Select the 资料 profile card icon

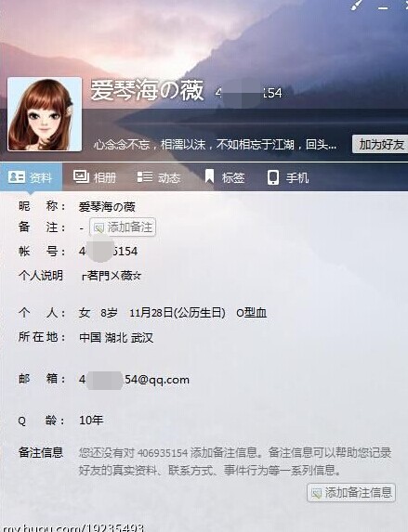pos(17,176)
